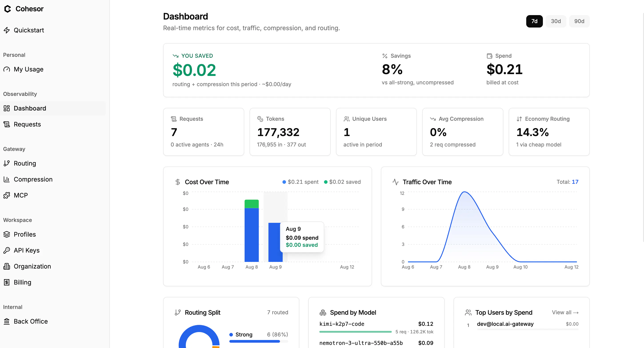
Task: Switch to the 30d time range
Action: click(556, 21)
